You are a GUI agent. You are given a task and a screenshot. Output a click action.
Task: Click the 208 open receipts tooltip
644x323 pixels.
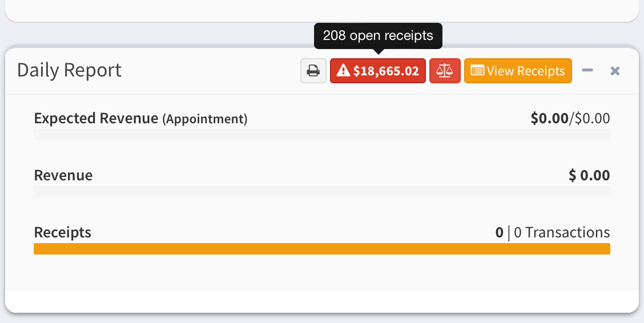click(378, 35)
